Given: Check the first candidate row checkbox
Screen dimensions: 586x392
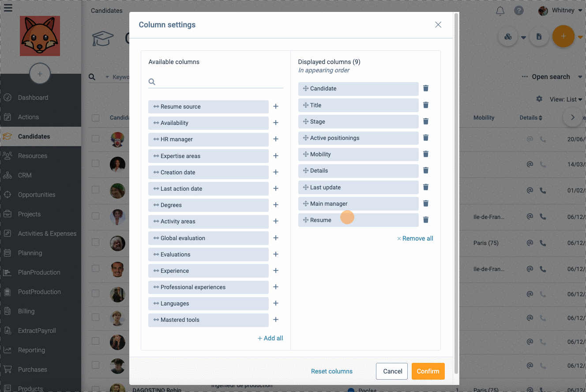Looking at the screenshot, I should click(95, 139).
